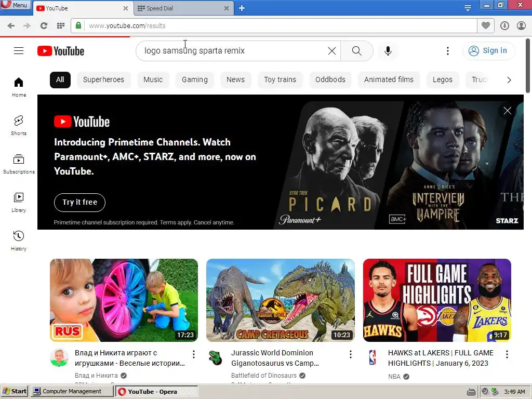Viewport: 532px width, 399px height.
Task: Open the Влад и Никита video thumbnail
Action: [x=124, y=300]
